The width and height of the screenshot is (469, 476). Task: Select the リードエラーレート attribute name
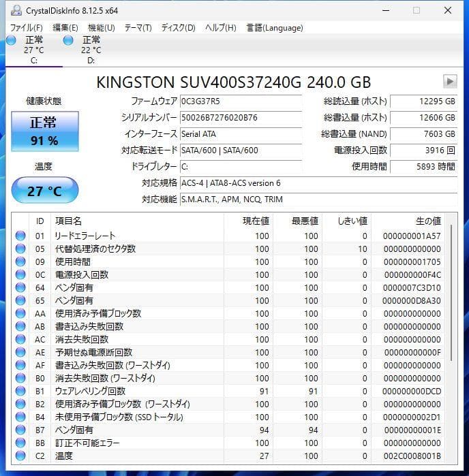pos(85,236)
